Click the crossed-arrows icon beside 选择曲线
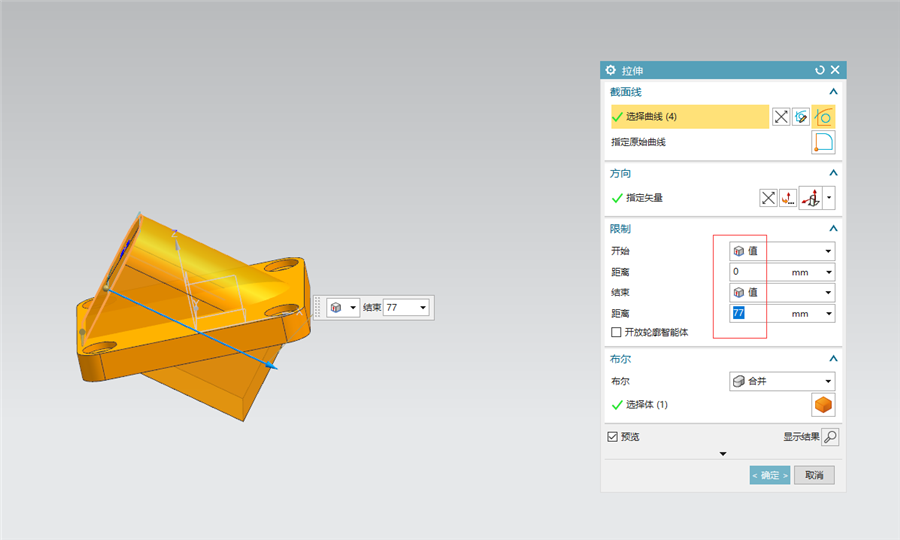The height and width of the screenshot is (540, 900). coord(781,117)
